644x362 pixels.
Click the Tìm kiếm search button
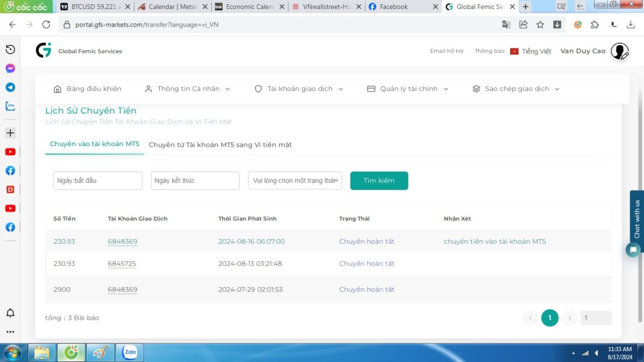[x=379, y=180]
